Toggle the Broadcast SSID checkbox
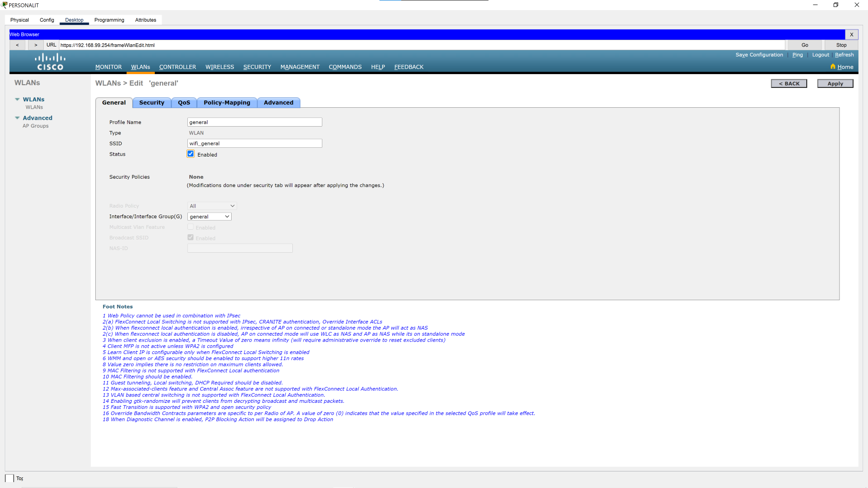Image resolution: width=868 pixels, height=488 pixels. 191,238
